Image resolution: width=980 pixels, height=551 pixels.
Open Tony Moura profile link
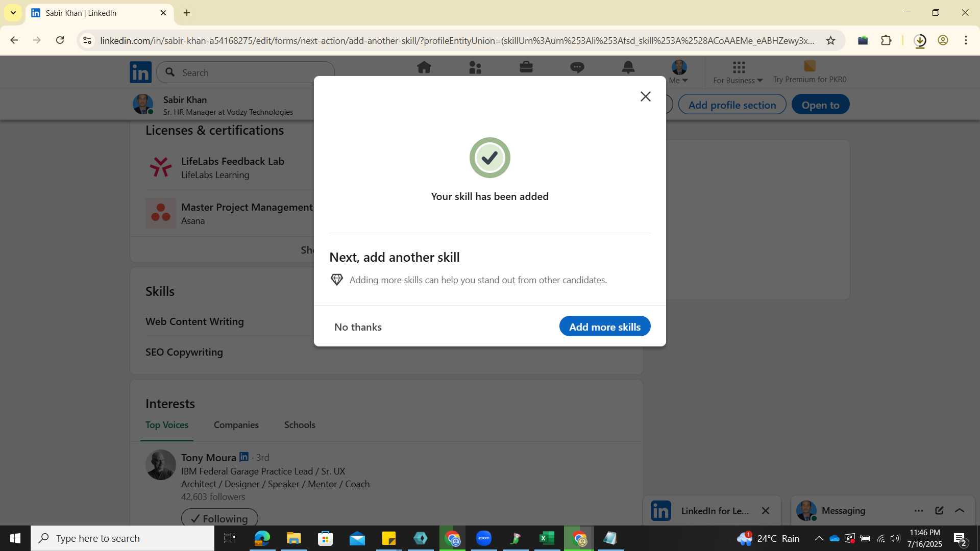coord(209,458)
